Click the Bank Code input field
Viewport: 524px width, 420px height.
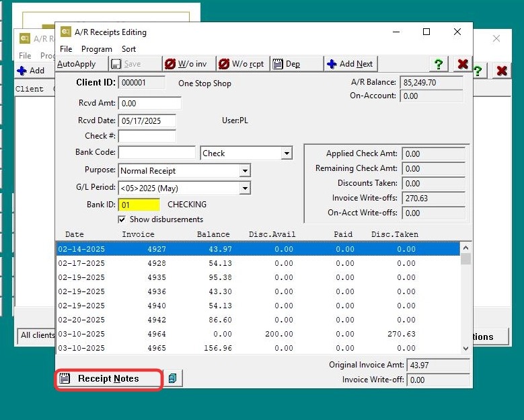[157, 153]
